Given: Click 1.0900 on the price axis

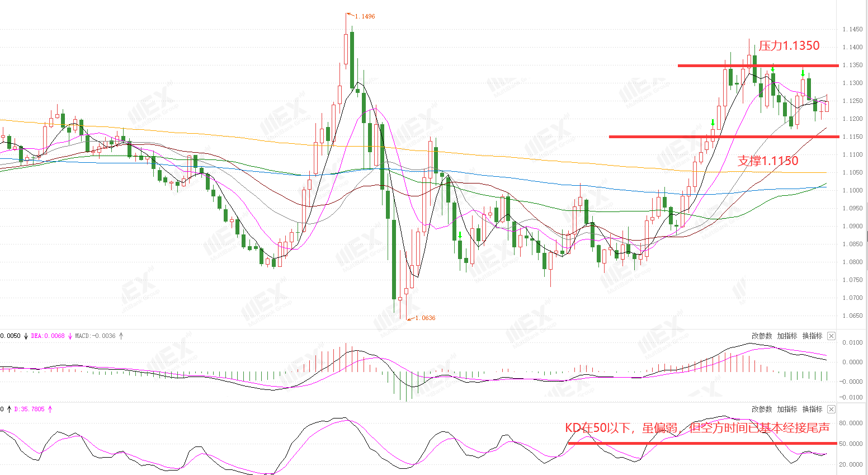Looking at the screenshot, I should coord(852,227).
